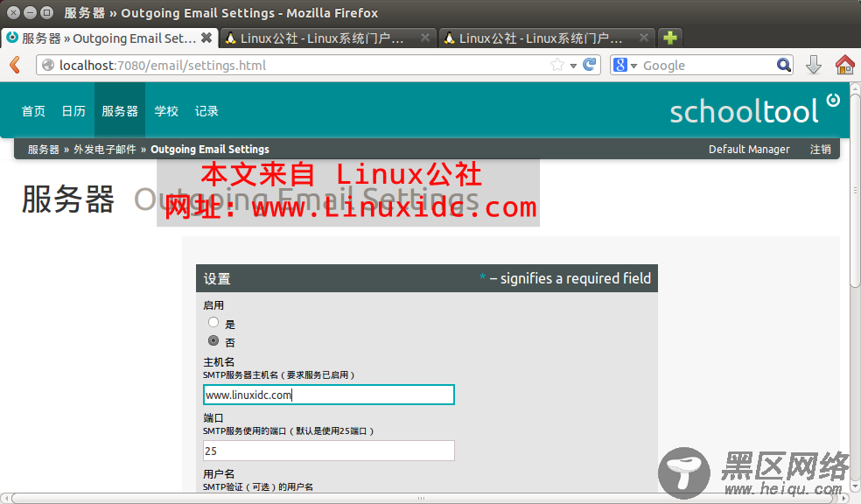Open the 学校 navigation item
This screenshot has height=504, width=861.
click(x=166, y=111)
